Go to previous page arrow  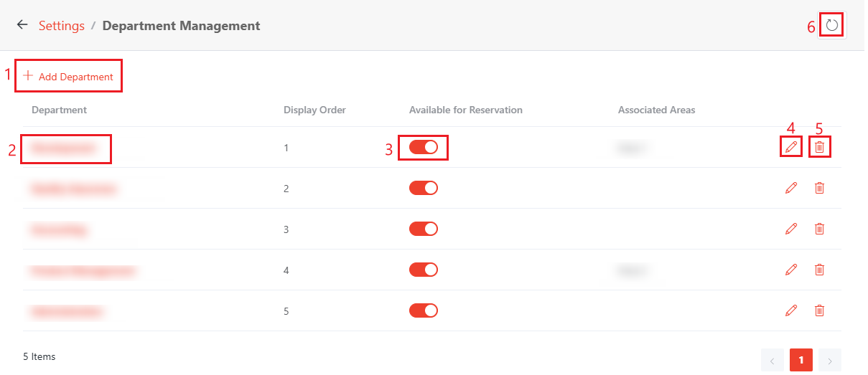773,360
